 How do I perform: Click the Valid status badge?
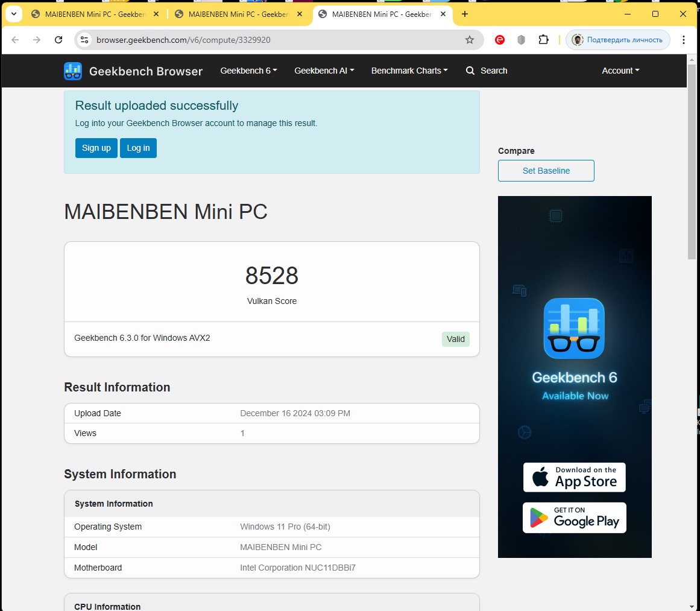point(455,339)
